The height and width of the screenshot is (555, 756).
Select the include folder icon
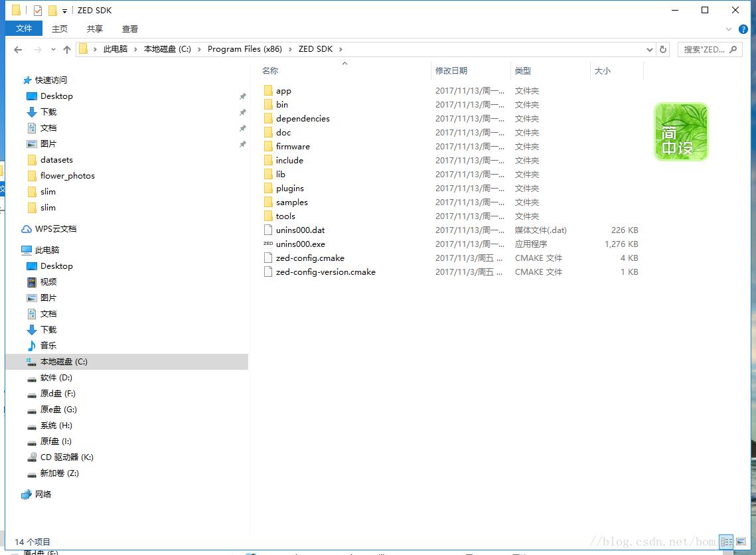pos(268,161)
